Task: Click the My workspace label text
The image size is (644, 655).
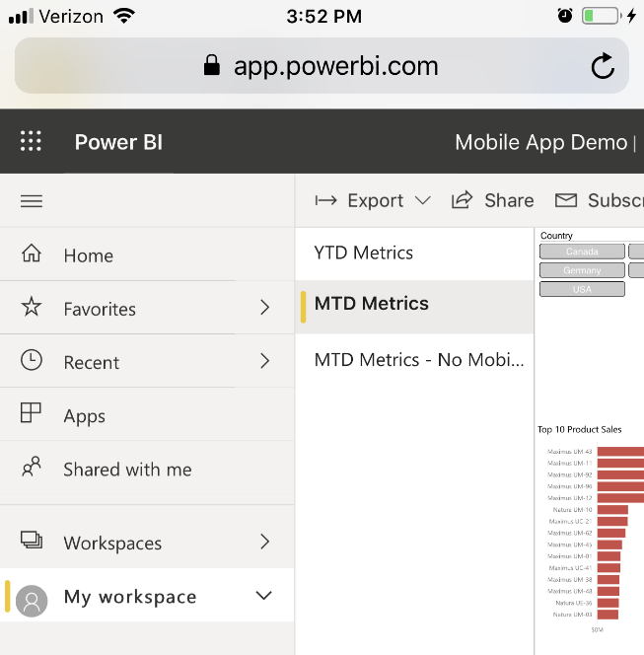Action: coord(130,597)
